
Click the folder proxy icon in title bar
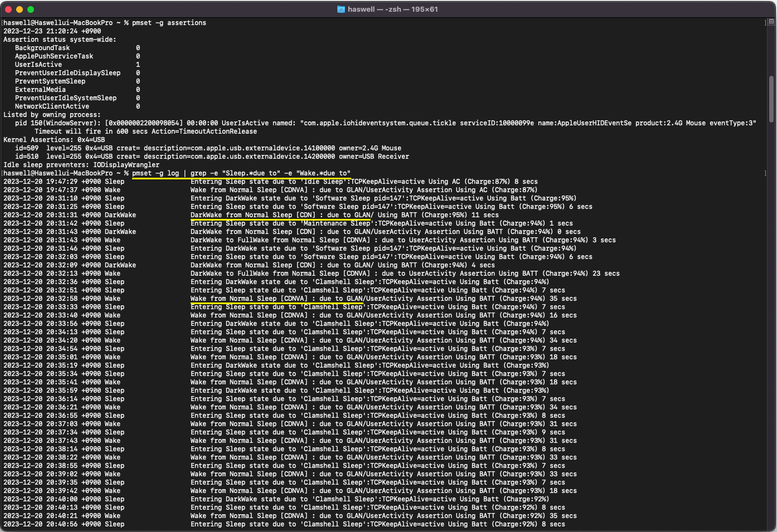[x=341, y=9]
